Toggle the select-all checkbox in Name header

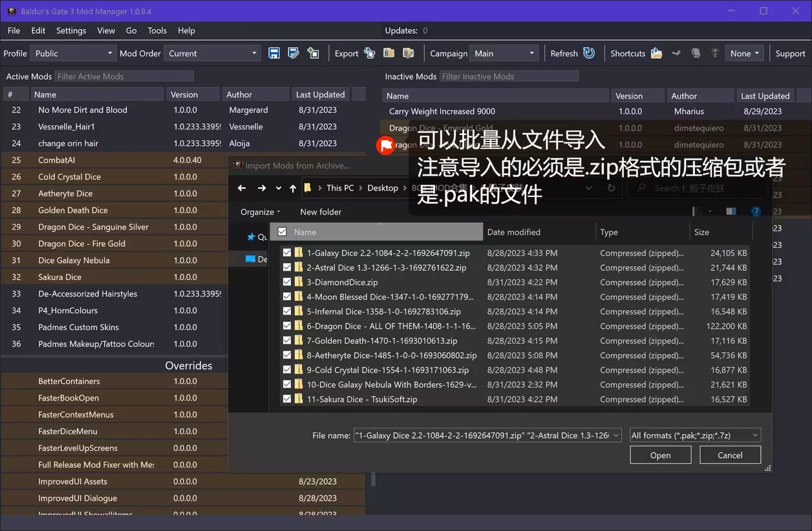click(x=282, y=232)
